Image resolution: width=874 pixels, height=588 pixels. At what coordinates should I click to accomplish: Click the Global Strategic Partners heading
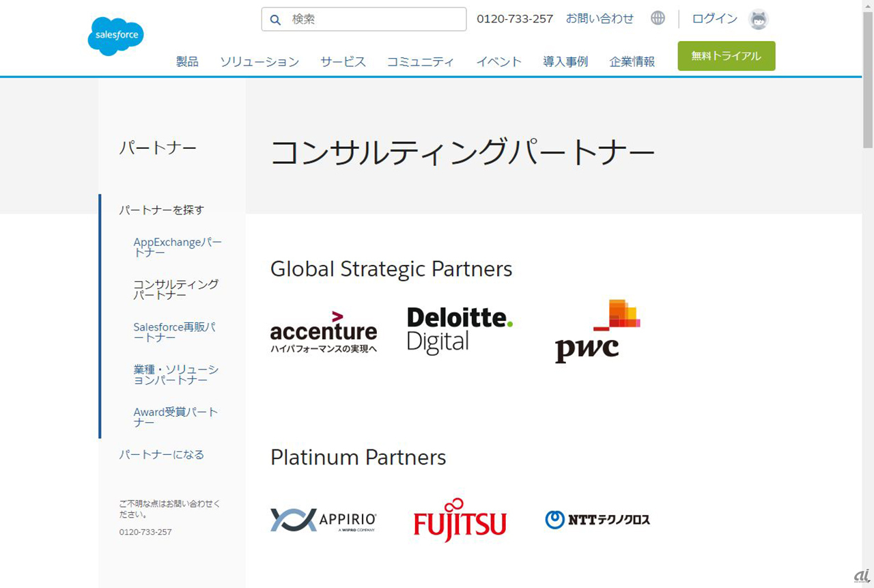[391, 269]
